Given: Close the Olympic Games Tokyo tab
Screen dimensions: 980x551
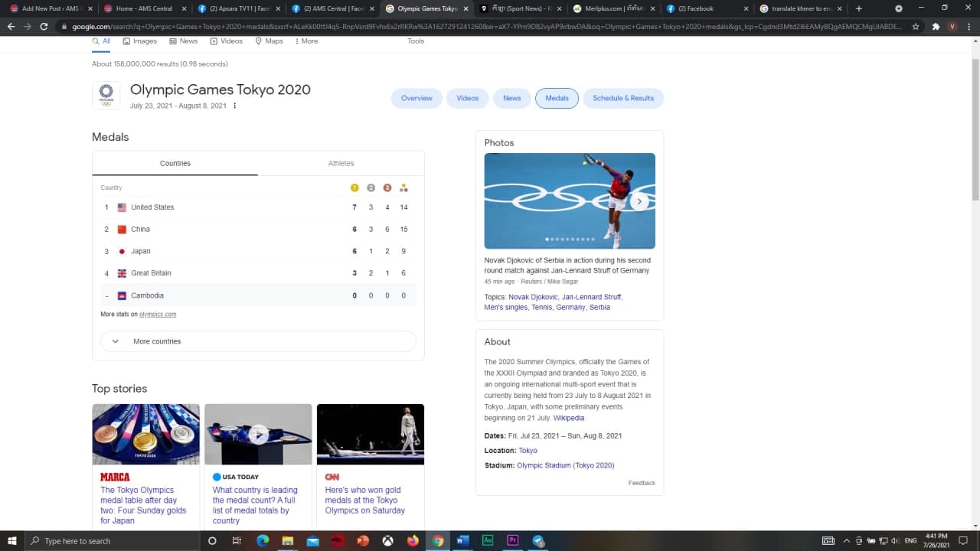Looking at the screenshot, I should pos(465,8).
